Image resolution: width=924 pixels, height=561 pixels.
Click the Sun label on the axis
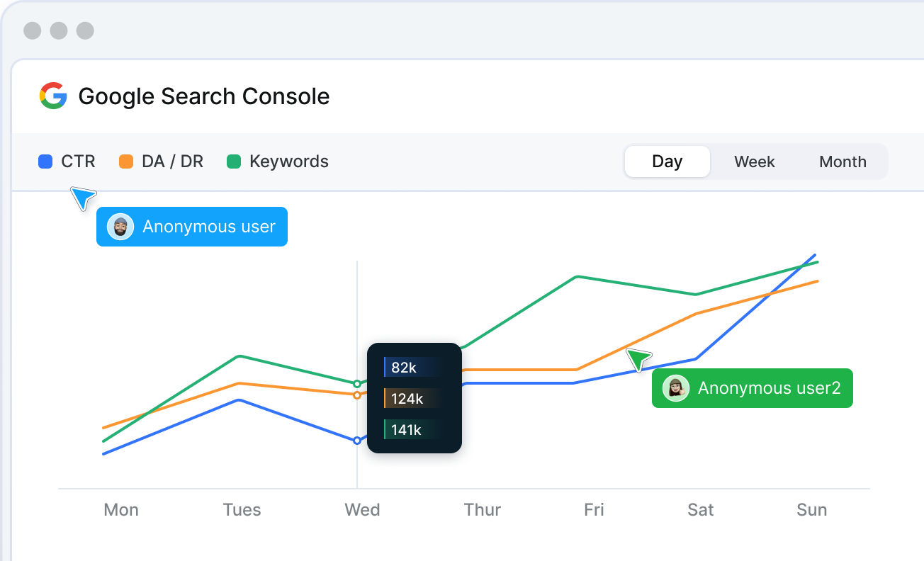(811, 510)
